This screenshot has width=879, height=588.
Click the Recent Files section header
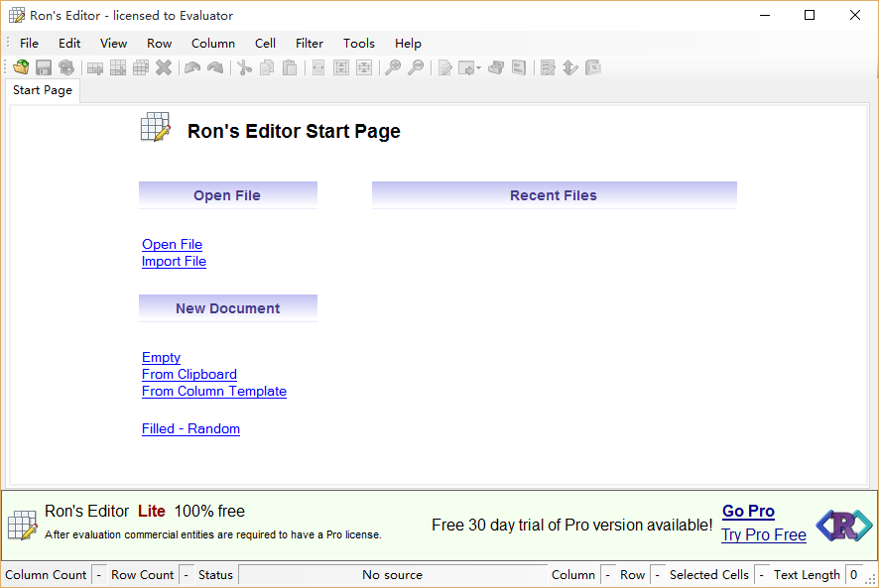555,195
